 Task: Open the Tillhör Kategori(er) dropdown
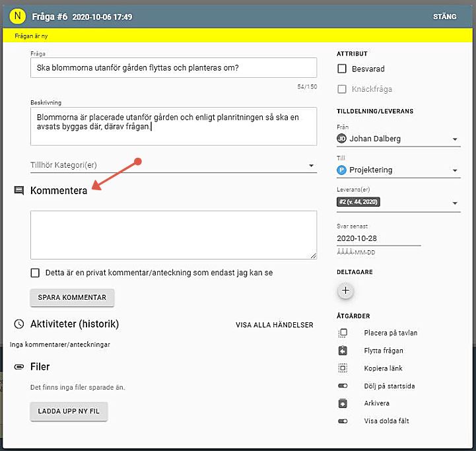311,166
